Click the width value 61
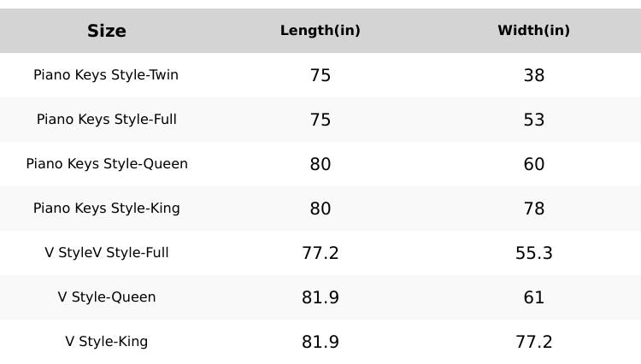Screen dimensions: 641x364 [x=534, y=297]
